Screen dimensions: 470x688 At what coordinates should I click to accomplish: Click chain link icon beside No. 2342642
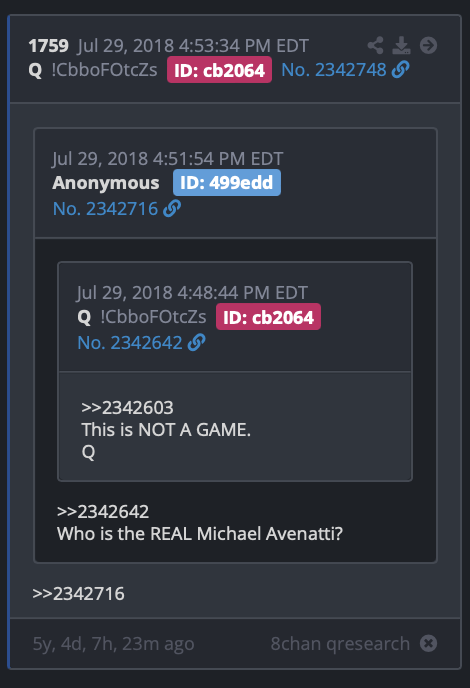click(x=196, y=343)
